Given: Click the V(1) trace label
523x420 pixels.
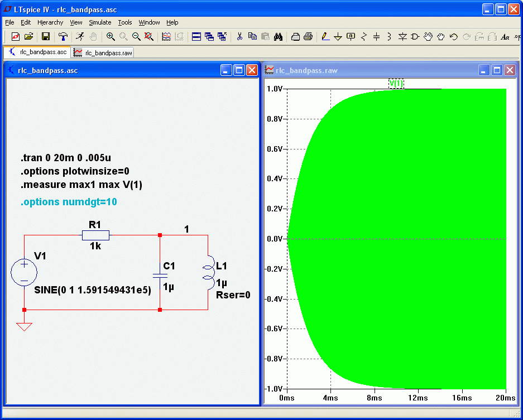Looking at the screenshot, I should click(x=396, y=84).
